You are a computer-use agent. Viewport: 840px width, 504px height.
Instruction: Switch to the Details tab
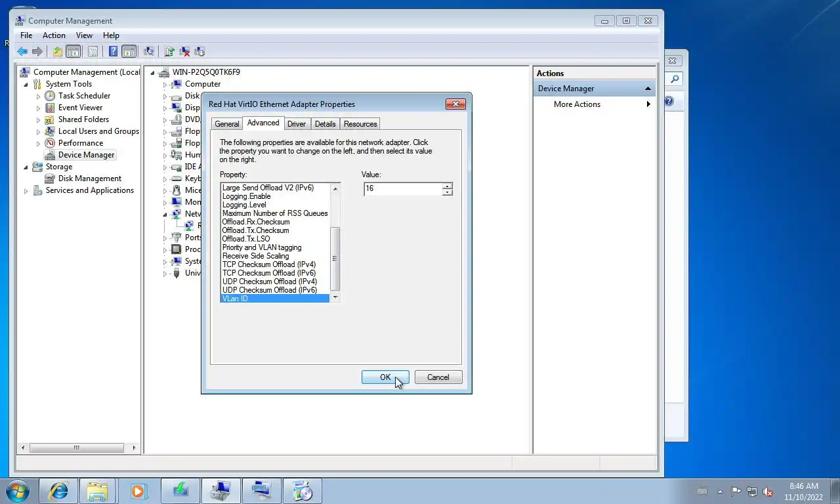[325, 124]
